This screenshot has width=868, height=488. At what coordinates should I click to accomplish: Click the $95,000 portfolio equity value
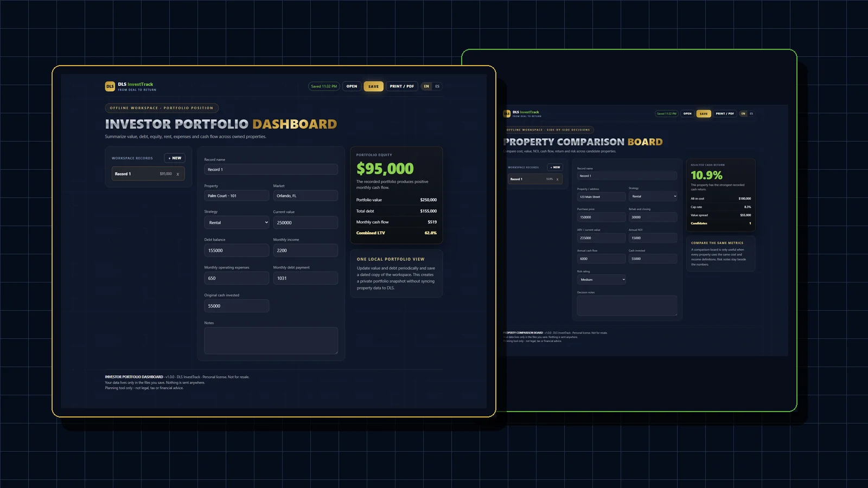tap(385, 169)
